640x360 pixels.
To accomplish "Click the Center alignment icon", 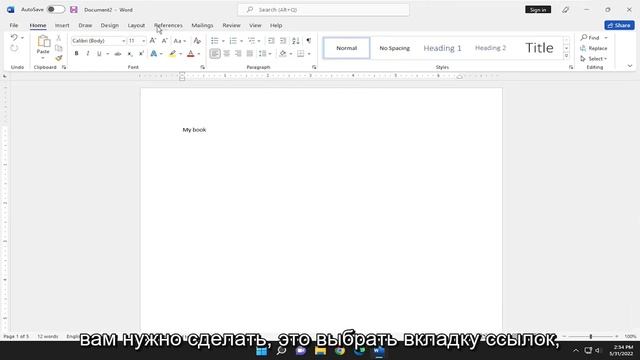I will (227, 53).
